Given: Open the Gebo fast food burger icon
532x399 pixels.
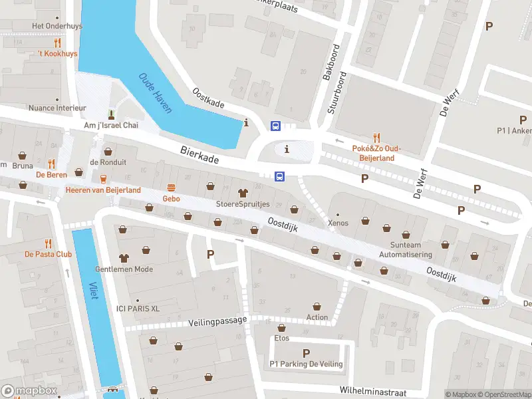Looking at the screenshot, I should (x=171, y=188).
